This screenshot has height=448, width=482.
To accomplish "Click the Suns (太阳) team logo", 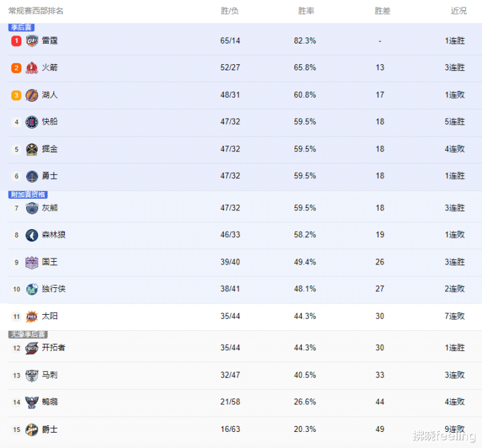I will [32, 316].
